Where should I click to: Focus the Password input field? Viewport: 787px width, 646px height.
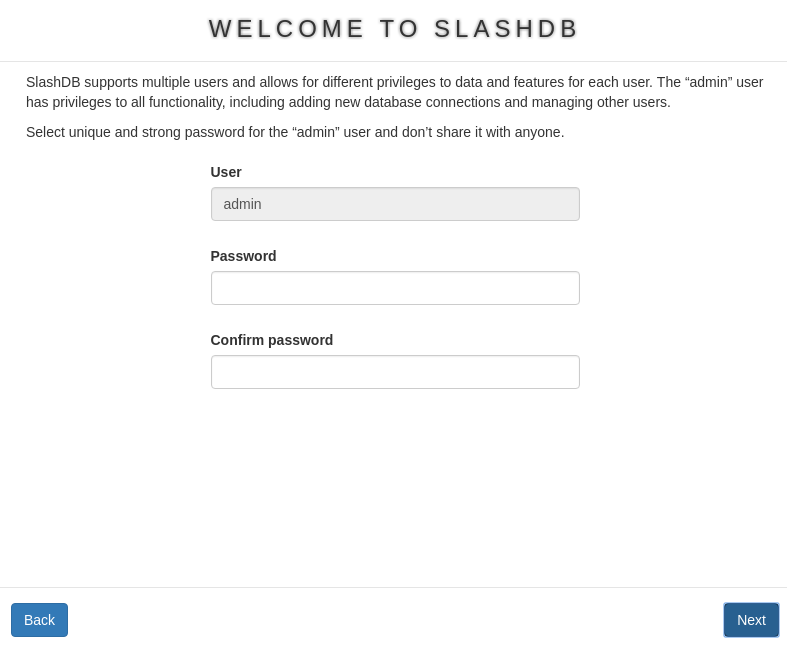[x=395, y=288]
